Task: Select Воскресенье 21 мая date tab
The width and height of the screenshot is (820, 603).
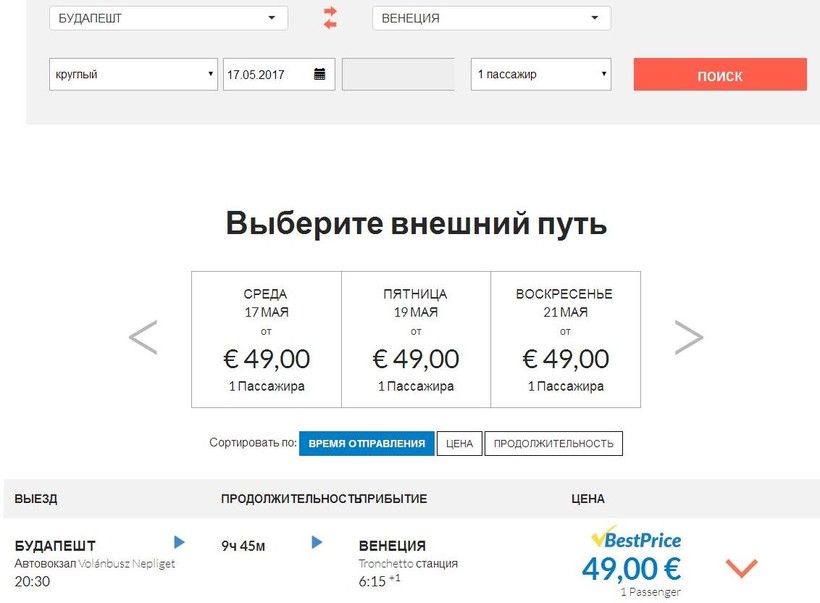Action: 564,340
